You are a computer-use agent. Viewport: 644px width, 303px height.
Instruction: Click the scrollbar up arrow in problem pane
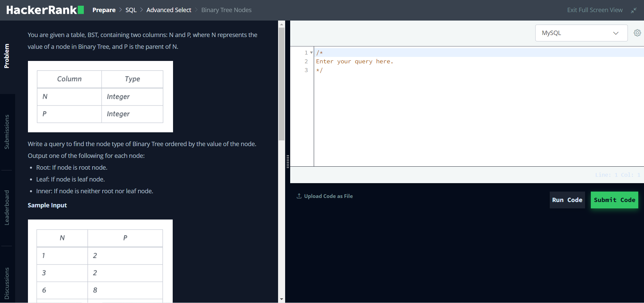pos(281,24)
